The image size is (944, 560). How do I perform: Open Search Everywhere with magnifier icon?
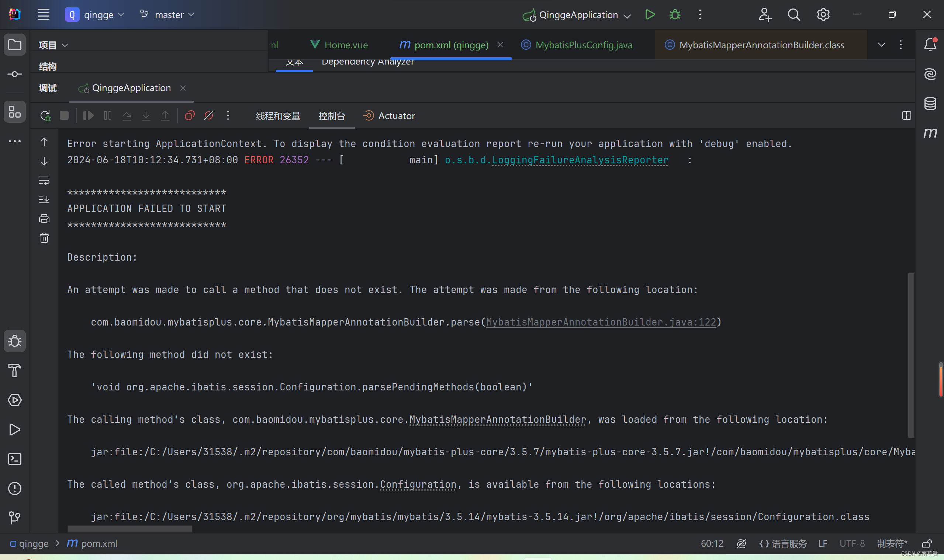(793, 14)
